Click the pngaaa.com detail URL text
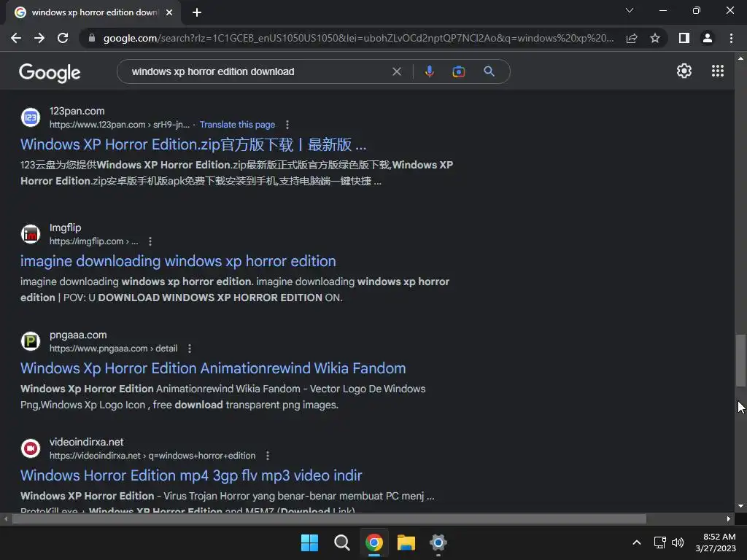This screenshot has height=560, width=747. 113,349
